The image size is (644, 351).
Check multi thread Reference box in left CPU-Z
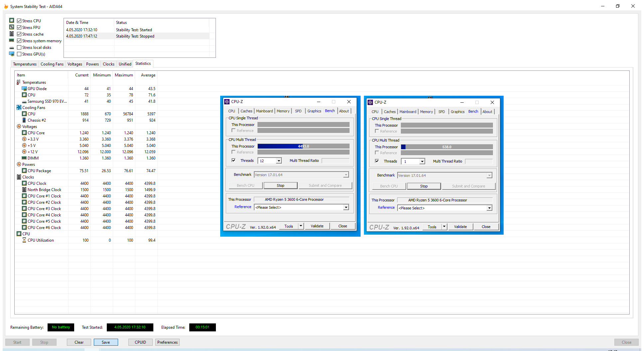point(234,152)
